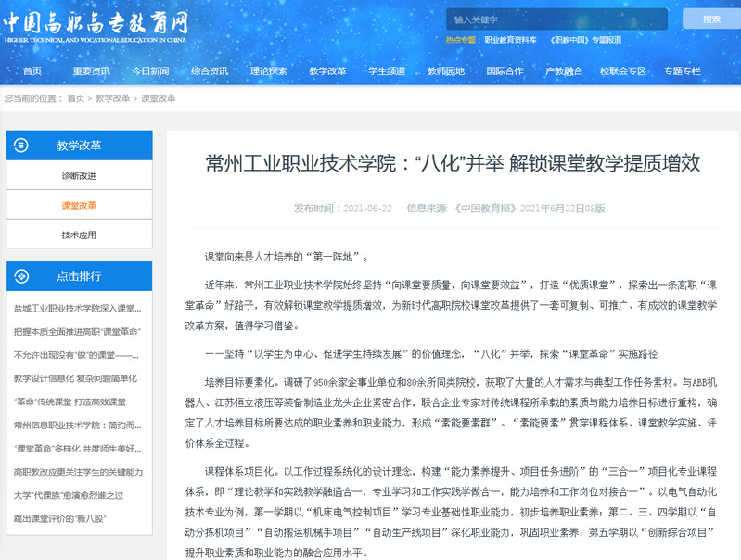Open 《职教中国》专题报道 link
The image size is (741, 560).
(585, 40)
